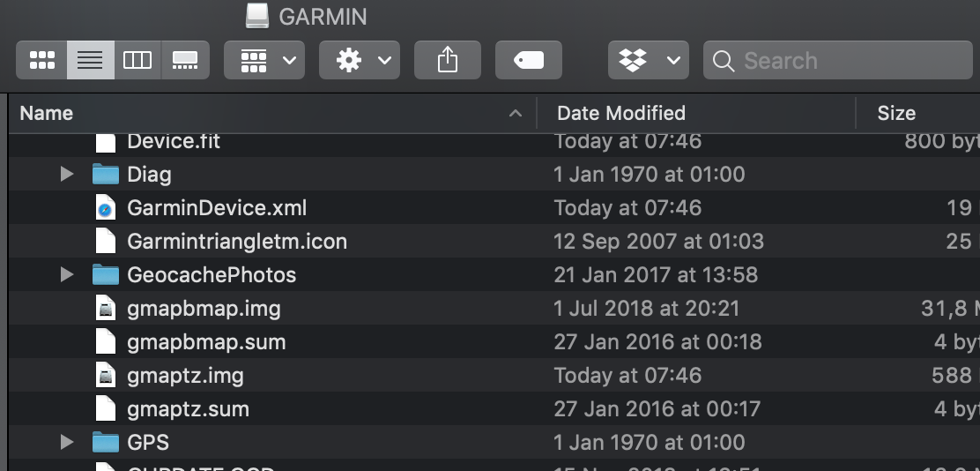Open the Dropbox toolbar menu
This screenshot has width=980, height=471.
click(x=649, y=60)
